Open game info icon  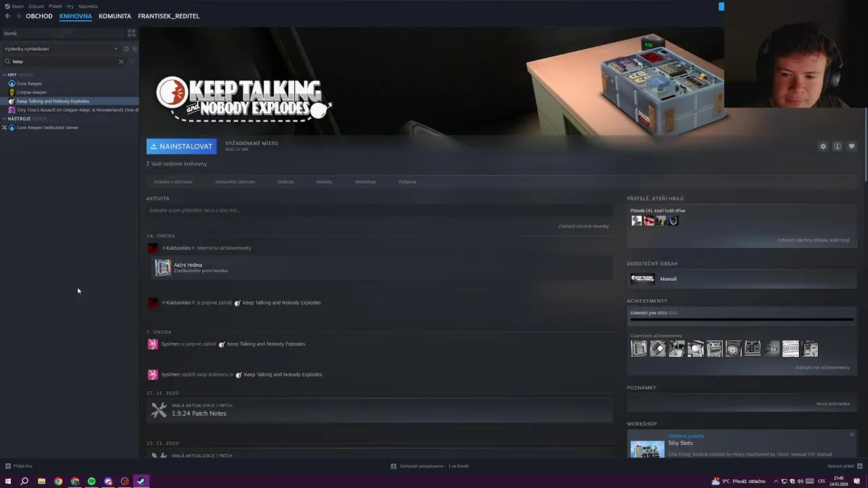(837, 146)
